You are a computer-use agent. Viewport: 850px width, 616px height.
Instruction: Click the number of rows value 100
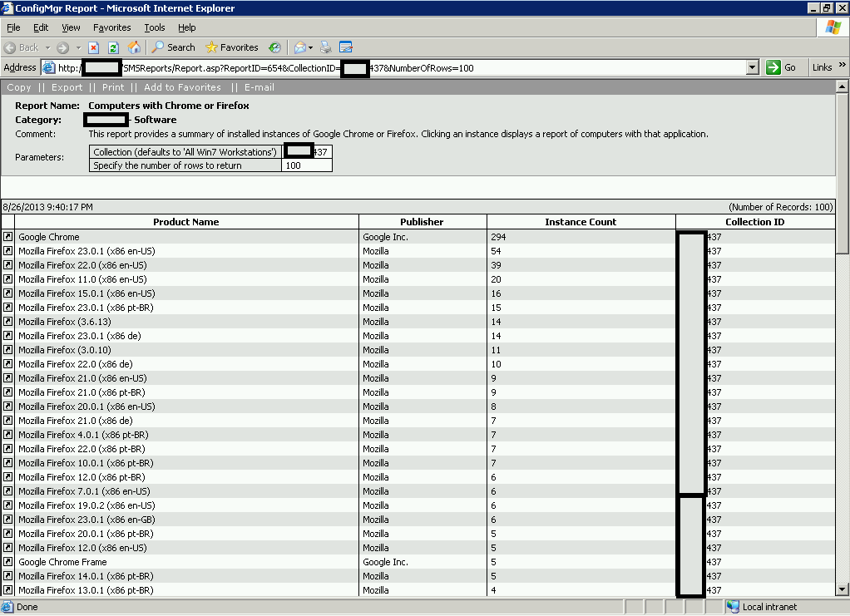pos(294,165)
